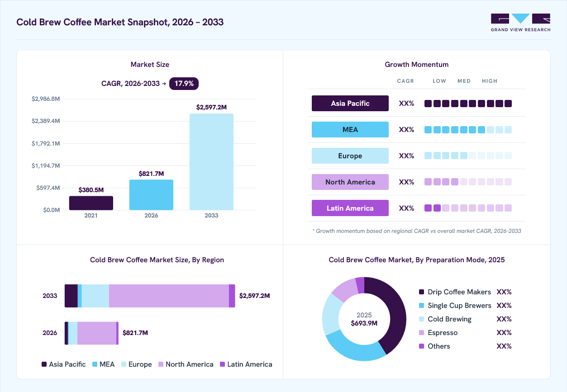Click the Cold Brew Coffee Market Snapshot title
Image resolution: width=567 pixels, height=392 pixels.
(x=120, y=22)
